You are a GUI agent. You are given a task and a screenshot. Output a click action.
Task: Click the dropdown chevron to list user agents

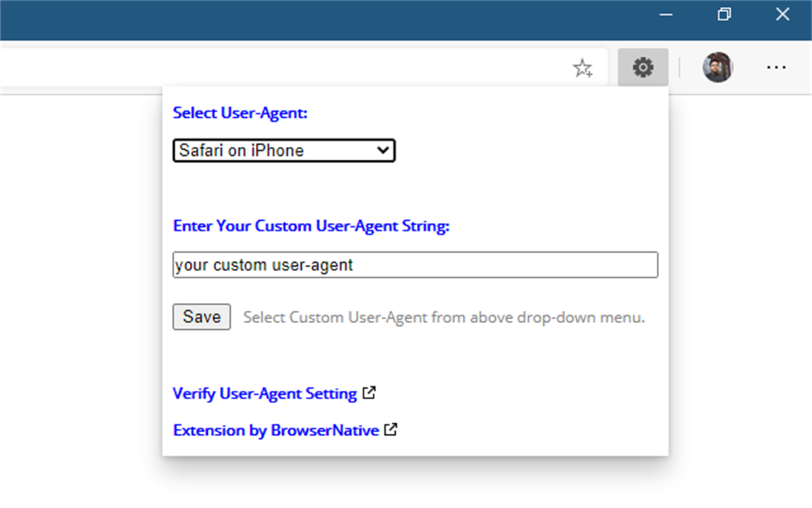[x=383, y=150]
